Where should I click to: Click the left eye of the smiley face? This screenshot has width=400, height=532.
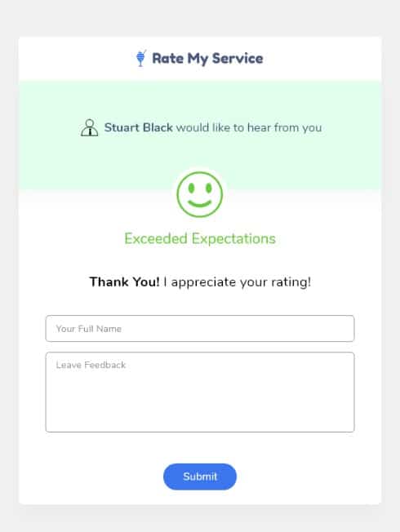click(191, 188)
